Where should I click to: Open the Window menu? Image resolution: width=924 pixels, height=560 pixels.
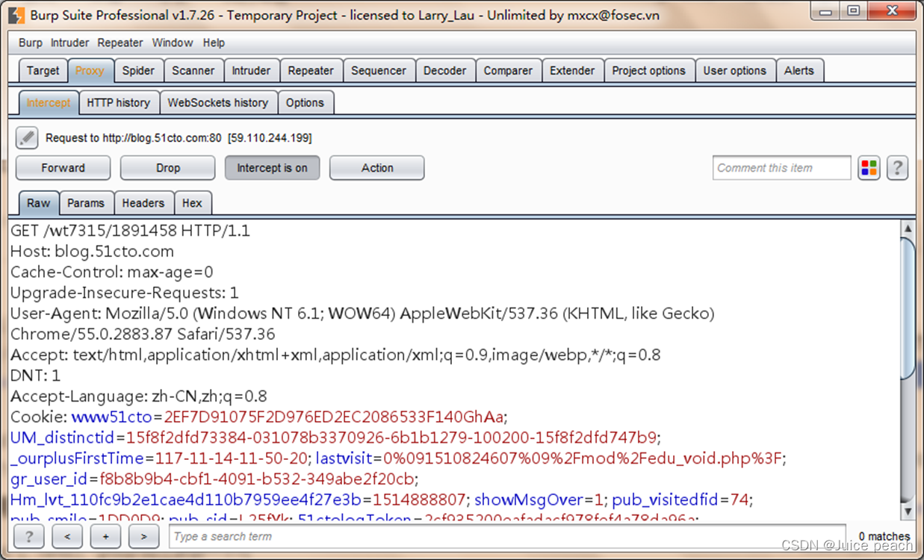click(173, 43)
